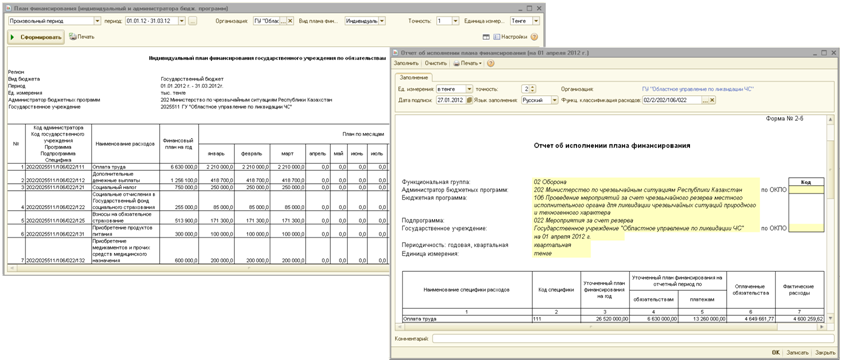The height and width of the screenshot is (362, 842).
Task: Open the Единица измер. Тенге dropdown
Action: click(x=536, y=21)
